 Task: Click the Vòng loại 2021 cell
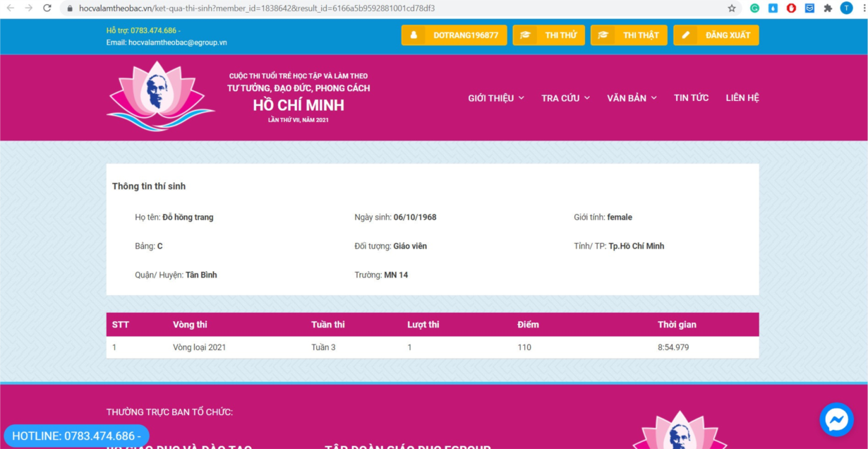(x=200, y=347)
